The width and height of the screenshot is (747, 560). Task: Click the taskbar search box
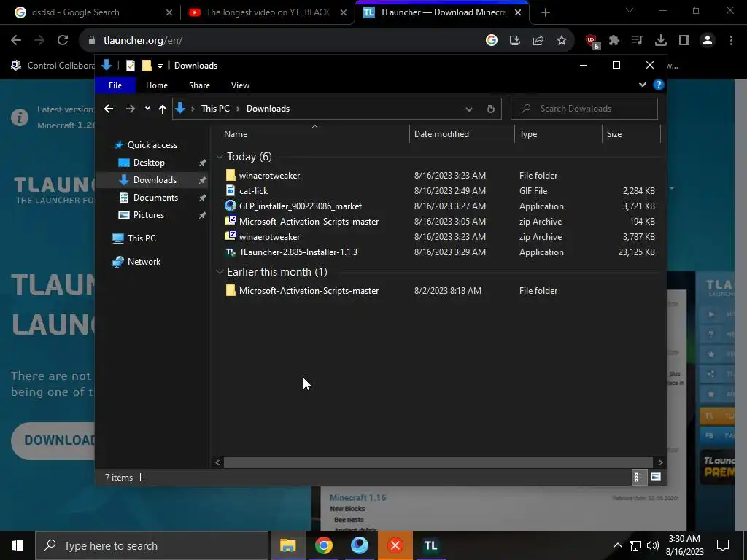tap(152, 545)
